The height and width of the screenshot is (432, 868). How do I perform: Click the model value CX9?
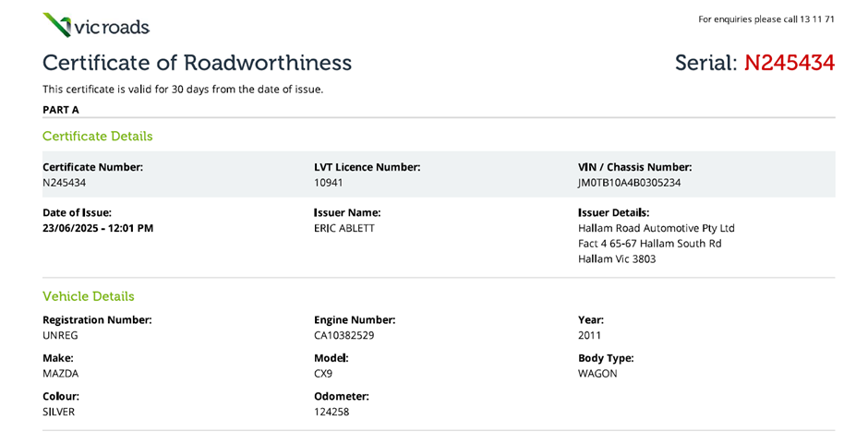(324, 374)
